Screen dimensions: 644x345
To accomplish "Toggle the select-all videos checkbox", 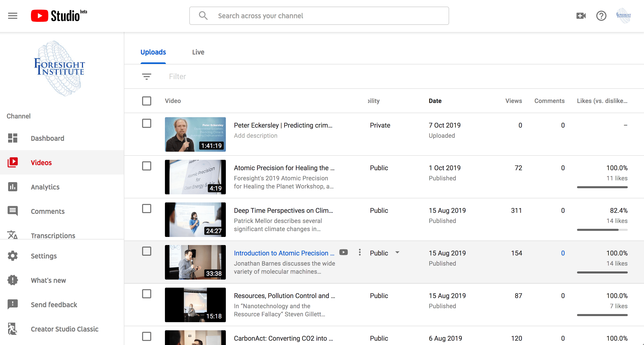I will [x=146, y=101].
